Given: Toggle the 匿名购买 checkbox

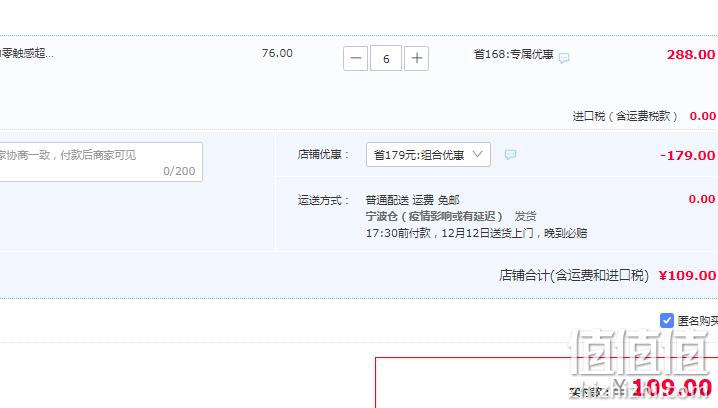Looking at the screenshot, I should click(667, 321).
